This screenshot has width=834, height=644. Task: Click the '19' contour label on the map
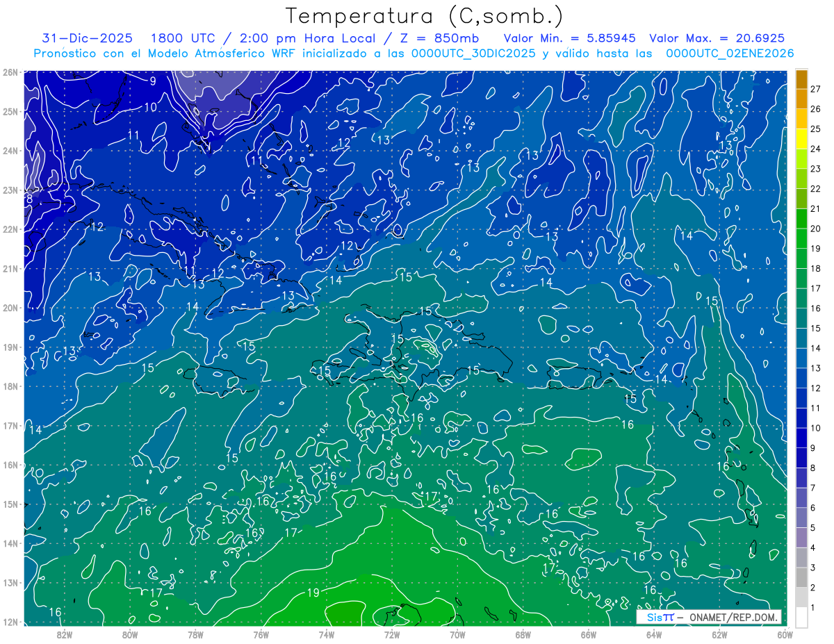[313, 593]
